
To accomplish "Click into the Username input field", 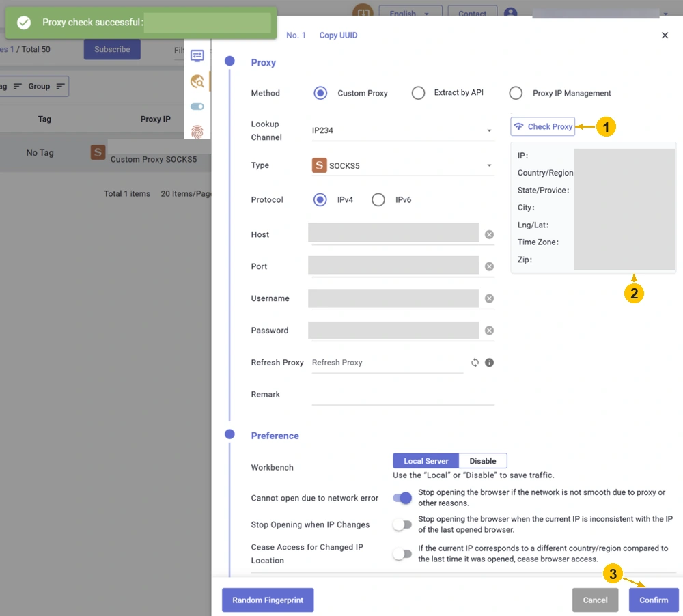I will click(393, 298).
